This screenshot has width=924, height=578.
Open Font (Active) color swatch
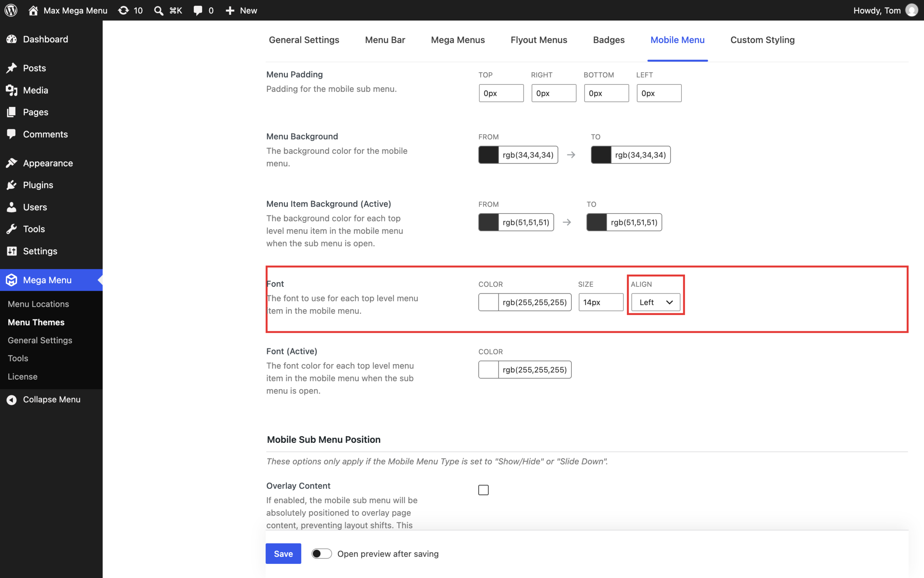coord(488,370)
